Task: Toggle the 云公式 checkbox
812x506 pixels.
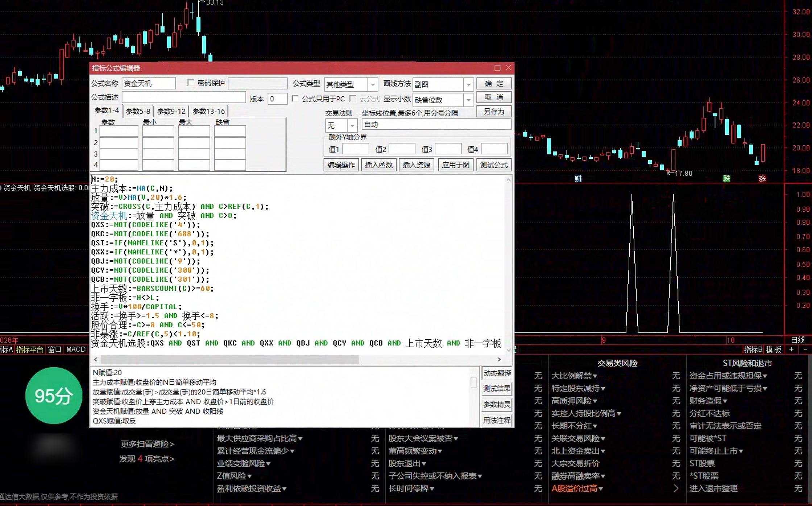Action: [353, 99]
